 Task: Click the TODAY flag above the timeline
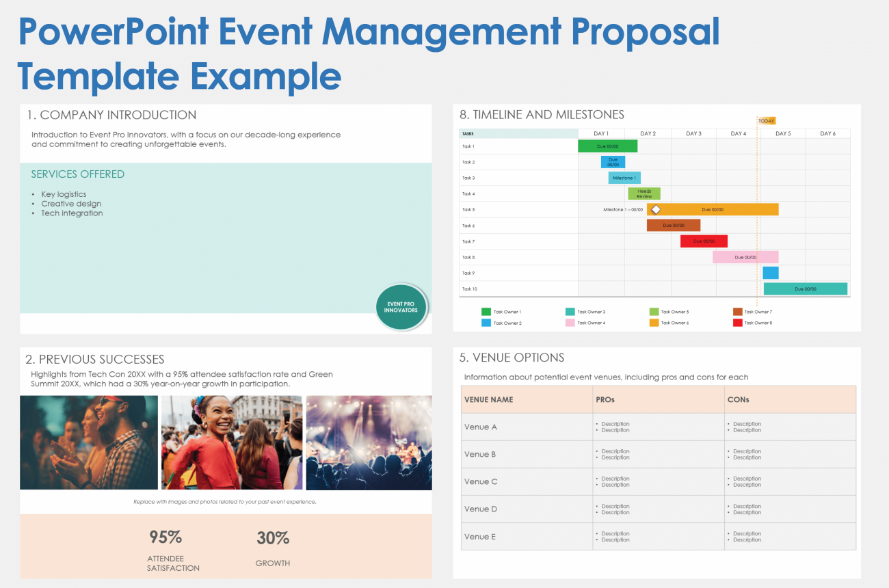tap(767, 120)
